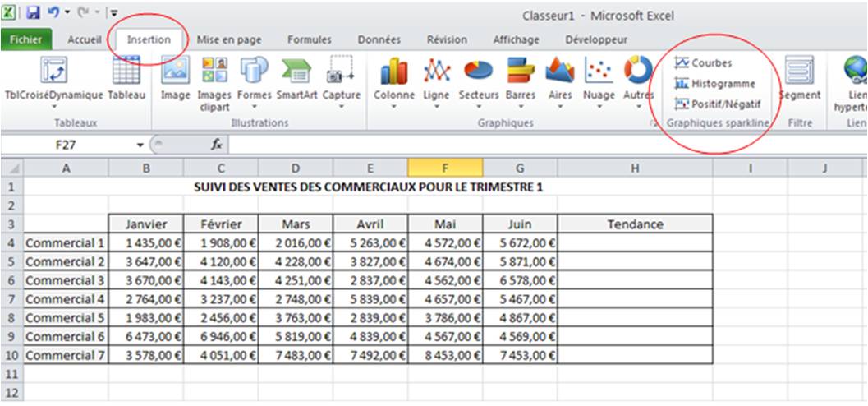Select the Insertion ribbon tab
This screenshot has width=868, height=406.
[149, 40]
